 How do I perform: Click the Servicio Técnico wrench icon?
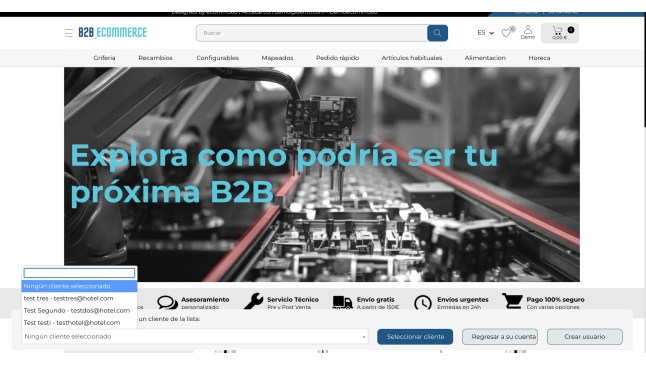tap(253, 301)
